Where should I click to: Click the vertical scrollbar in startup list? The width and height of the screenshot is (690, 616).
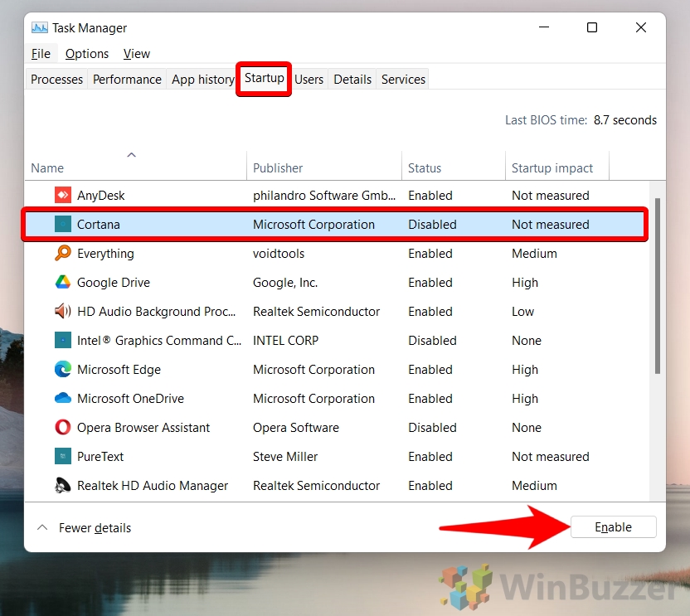pyautogui.click(x=658, y=286)
